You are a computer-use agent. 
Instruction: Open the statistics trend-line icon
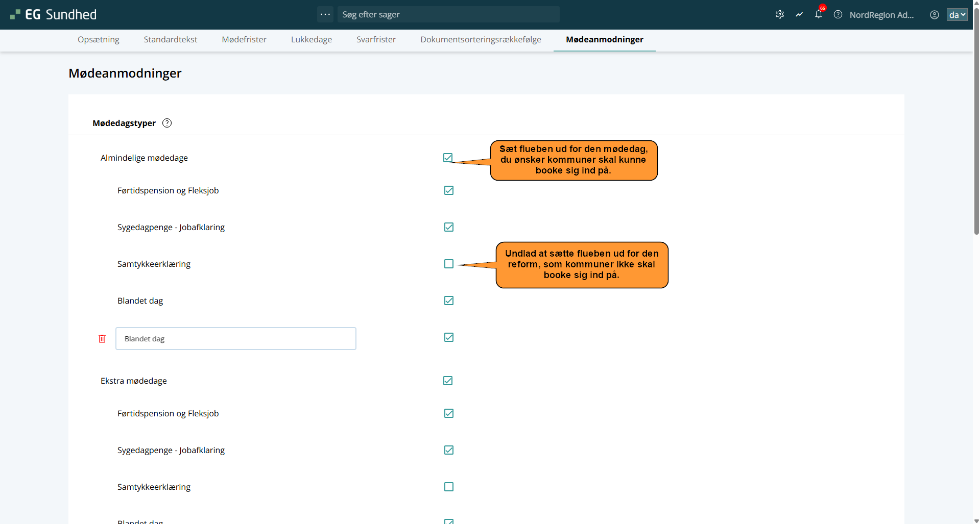799,15
